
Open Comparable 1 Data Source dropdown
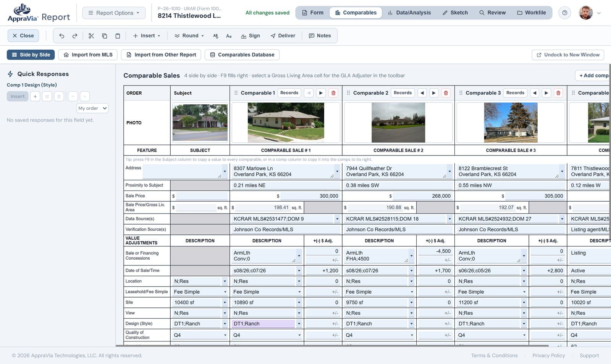coord(337,219)
